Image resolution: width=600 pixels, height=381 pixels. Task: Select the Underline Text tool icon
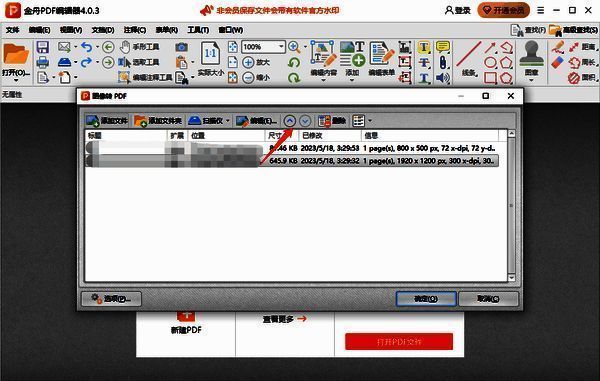coord(424,78)
